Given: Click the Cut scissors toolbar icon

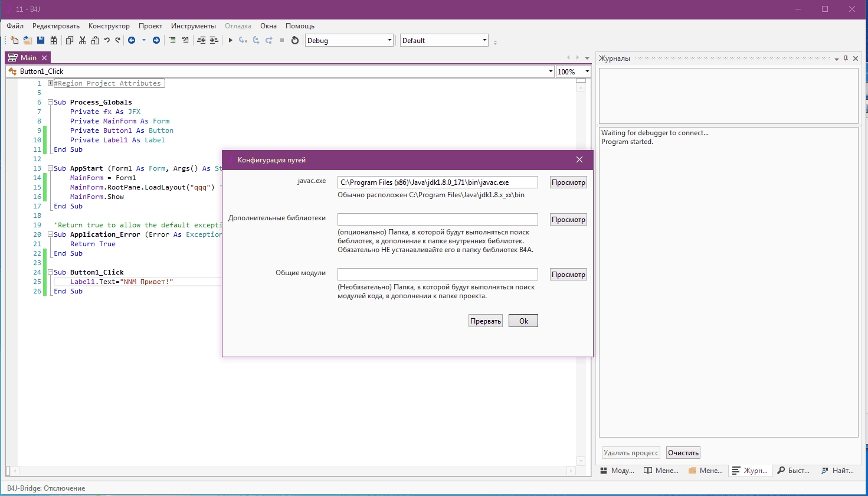Looking at the screenshot, I should click(83, 40).
